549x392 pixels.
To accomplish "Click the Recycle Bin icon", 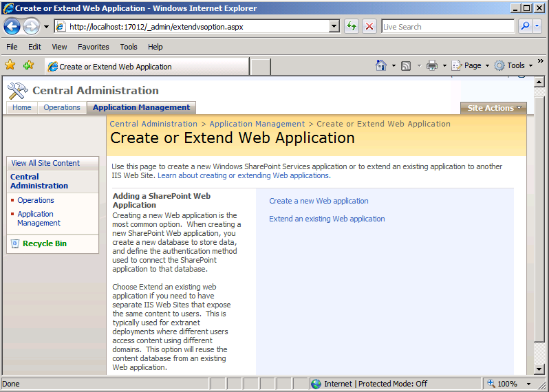I will point(15,243).
